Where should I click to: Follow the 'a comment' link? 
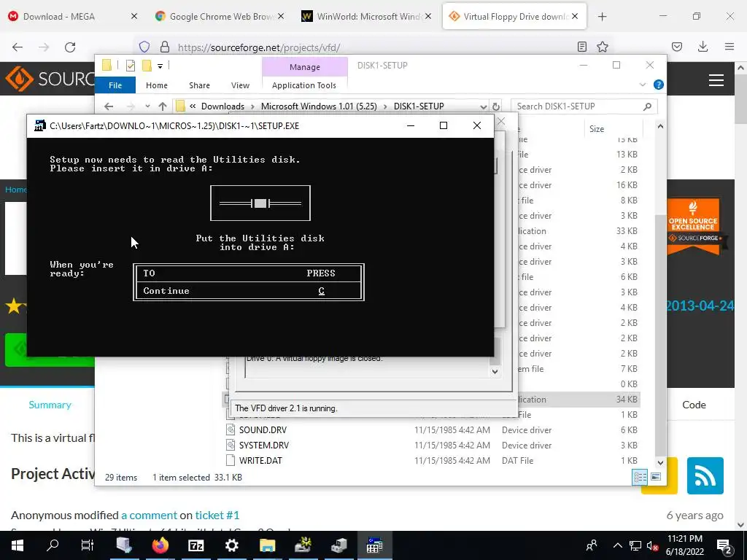coord(149,516)
